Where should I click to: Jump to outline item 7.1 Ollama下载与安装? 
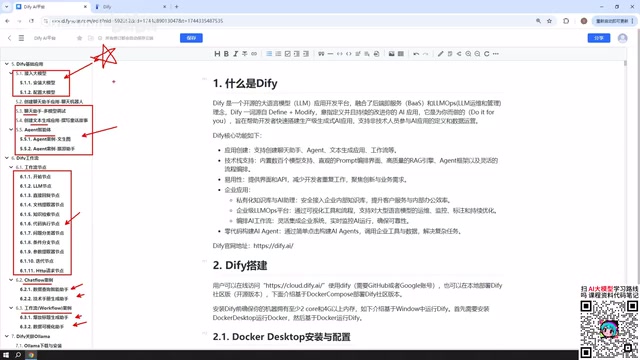click(39, 346)
